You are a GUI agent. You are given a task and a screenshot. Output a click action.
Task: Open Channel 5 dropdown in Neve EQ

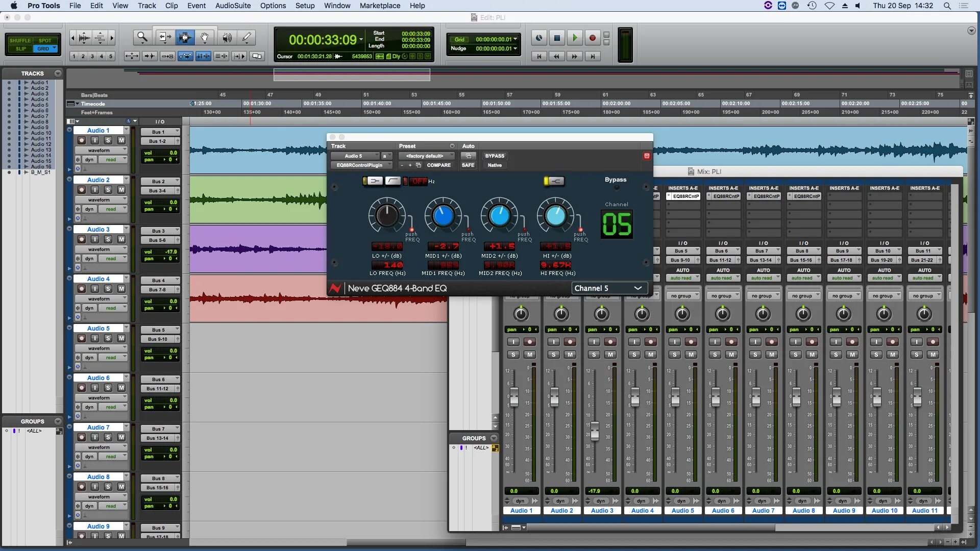point(609,288)
